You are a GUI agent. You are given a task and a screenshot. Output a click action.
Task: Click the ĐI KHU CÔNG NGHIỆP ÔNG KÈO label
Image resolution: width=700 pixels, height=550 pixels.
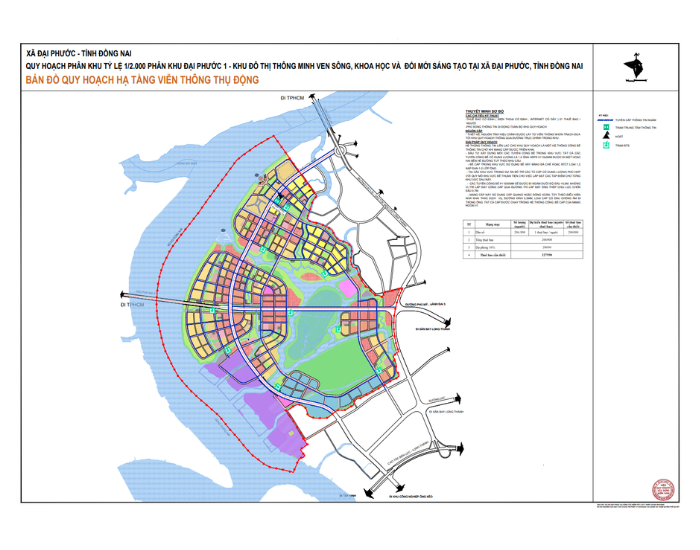[411, 496]
